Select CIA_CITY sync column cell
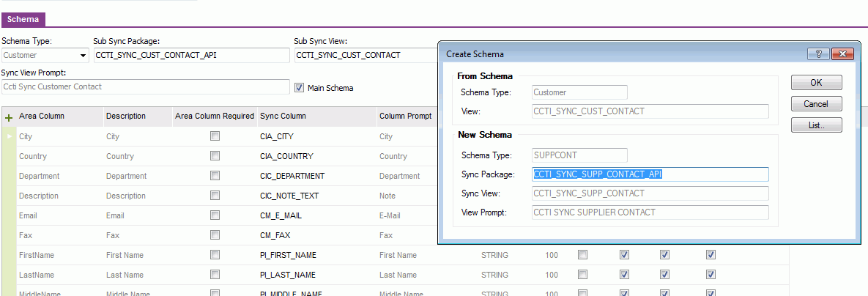 click(316, 136)
